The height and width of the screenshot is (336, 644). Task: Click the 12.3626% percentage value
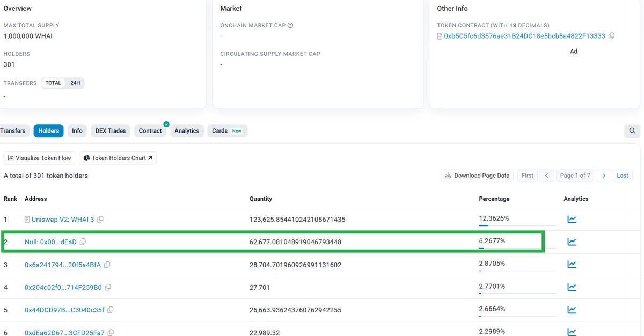pyautogui.click(x=494, y=218)
